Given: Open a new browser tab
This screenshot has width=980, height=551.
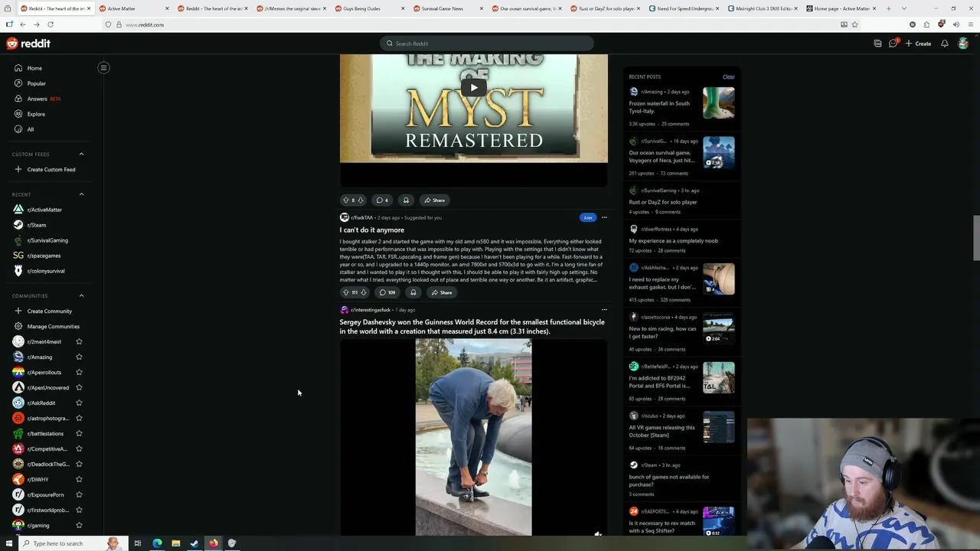Looking at the screenshot, I should coord(888,8).
